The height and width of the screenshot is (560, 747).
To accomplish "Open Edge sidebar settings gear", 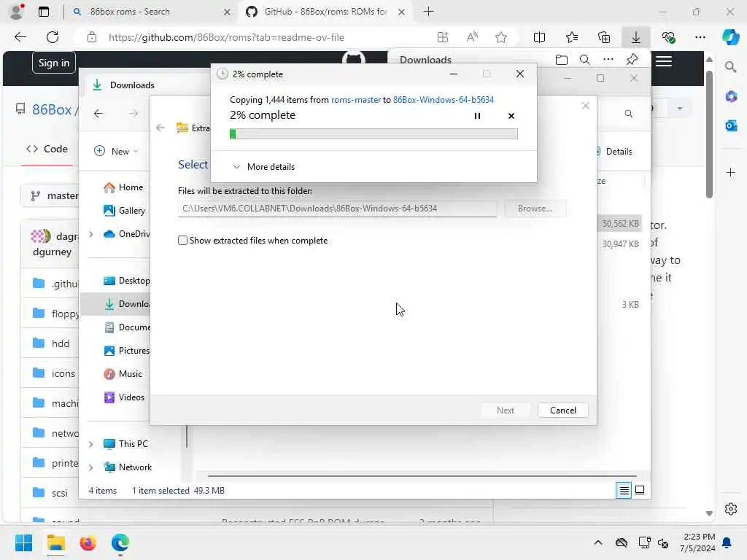I will pos(730,509).
